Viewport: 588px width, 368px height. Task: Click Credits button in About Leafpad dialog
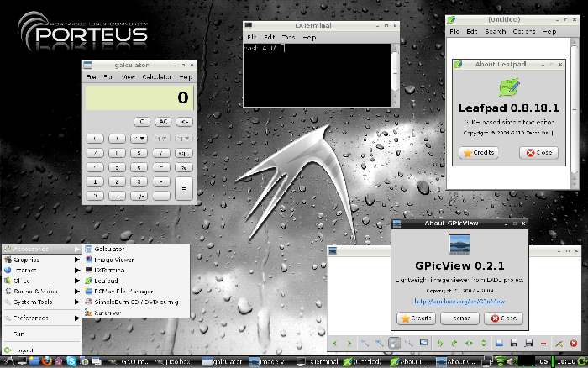coord(480,153)
